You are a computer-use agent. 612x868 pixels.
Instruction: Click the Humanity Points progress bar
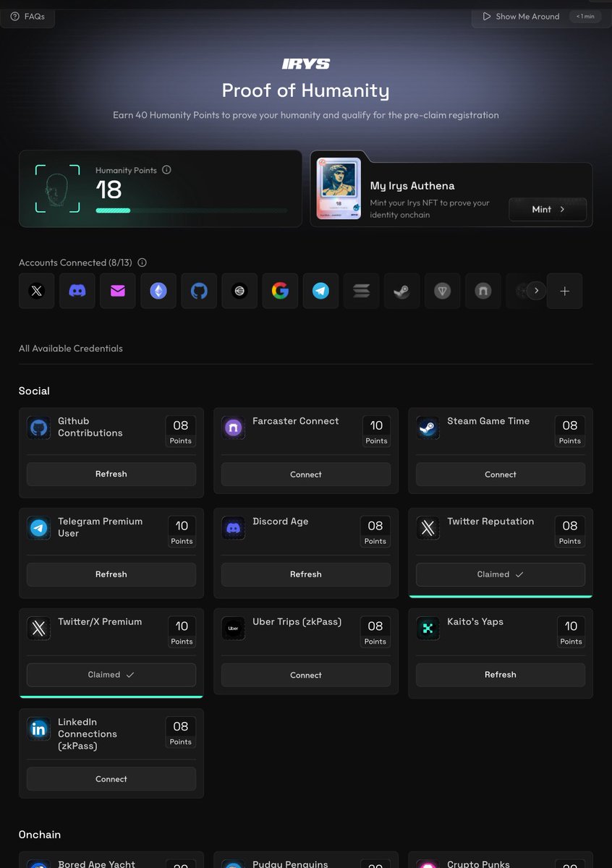coord(192,210)
